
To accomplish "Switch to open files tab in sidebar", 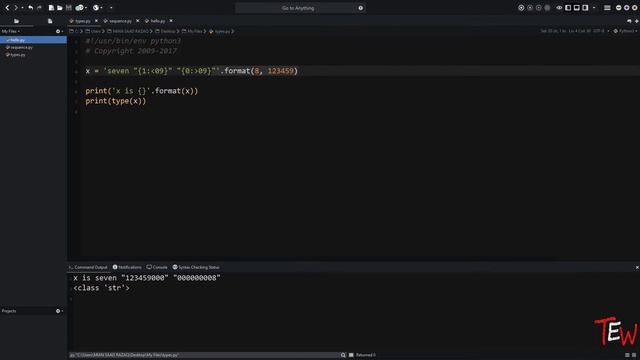I will (50, 21).
